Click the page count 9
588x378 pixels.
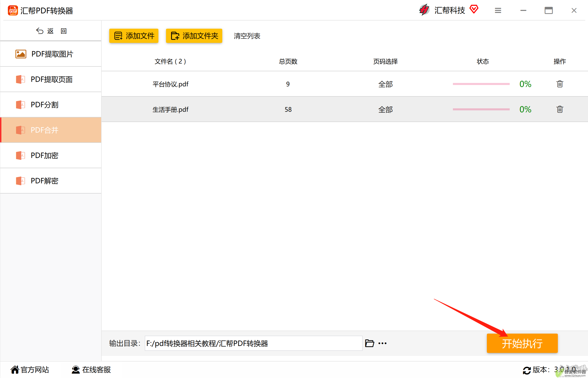tap(288, 84)
